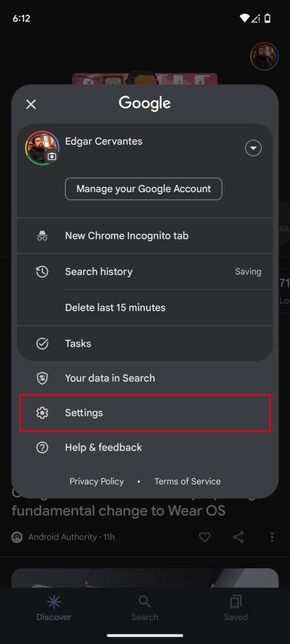The image size is (290, 644).
Task: Share the Android Authority article
Action: tap(238, 537)
